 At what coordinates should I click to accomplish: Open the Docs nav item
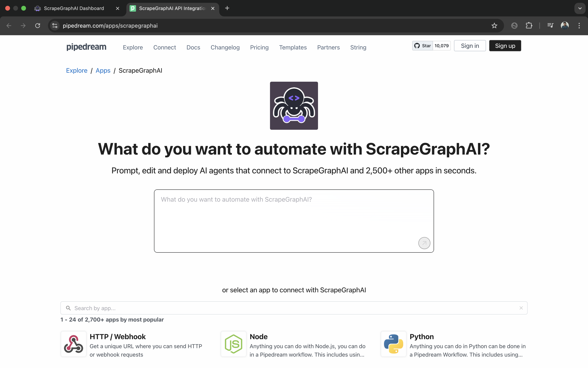pos(193,47)
